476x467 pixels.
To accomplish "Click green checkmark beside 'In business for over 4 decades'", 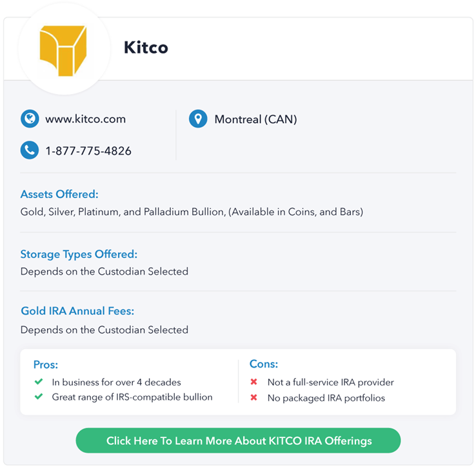I will point(39,381).
